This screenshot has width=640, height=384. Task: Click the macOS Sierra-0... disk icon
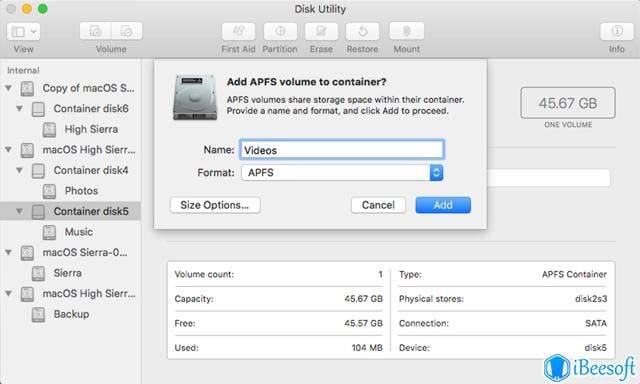click(27, 253)
